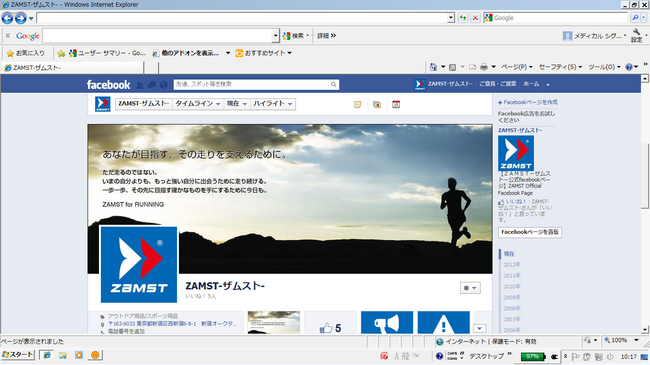This screenshot has height=365, width=650.
Task: Click the red Stop loading icon
Action: (475, 18)
